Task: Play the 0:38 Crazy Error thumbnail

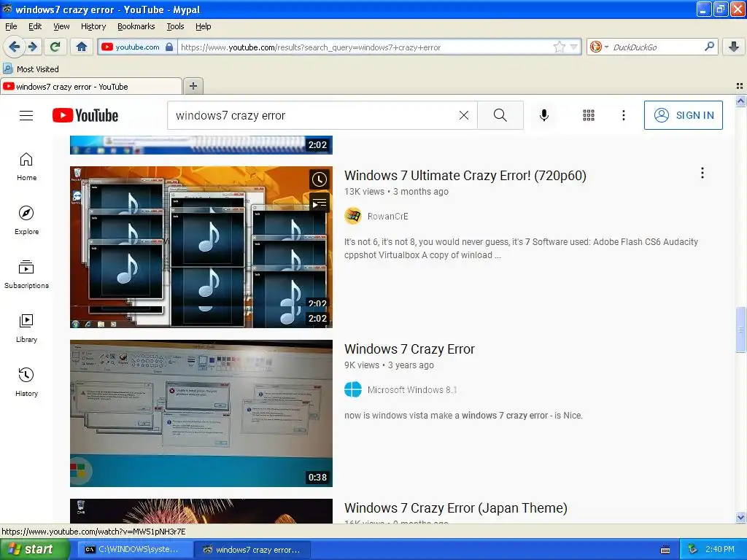Action: coord(201,413)
